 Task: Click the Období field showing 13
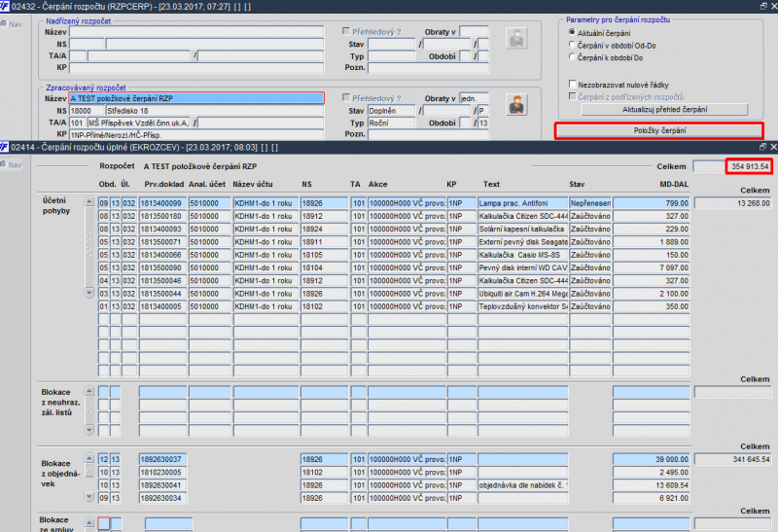[x=483, y=124]
